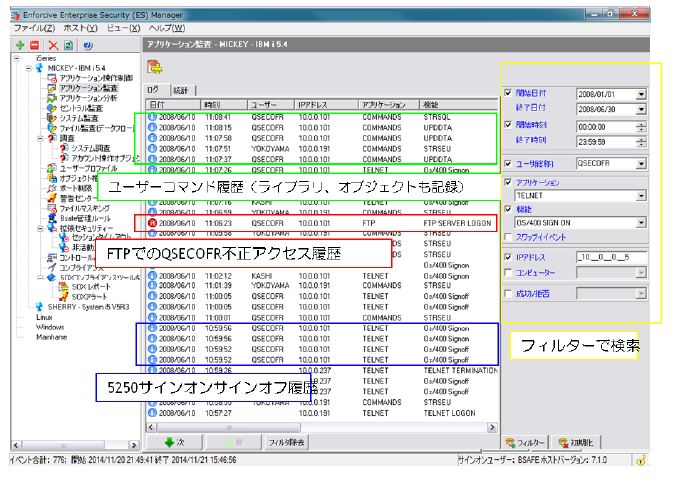Click the log table horizontal scrollbar thumb
The height and width of the screenshot is (481, 674).
[229, 427]
